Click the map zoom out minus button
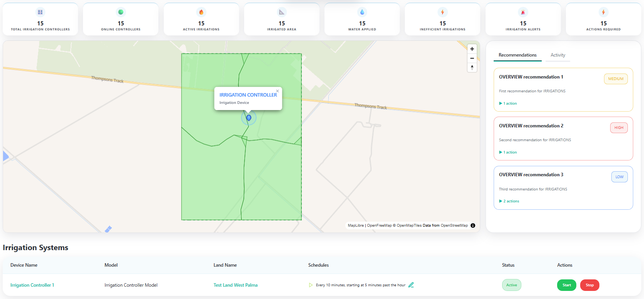Viewport: 644px width, 299px height. pos(472,58)
